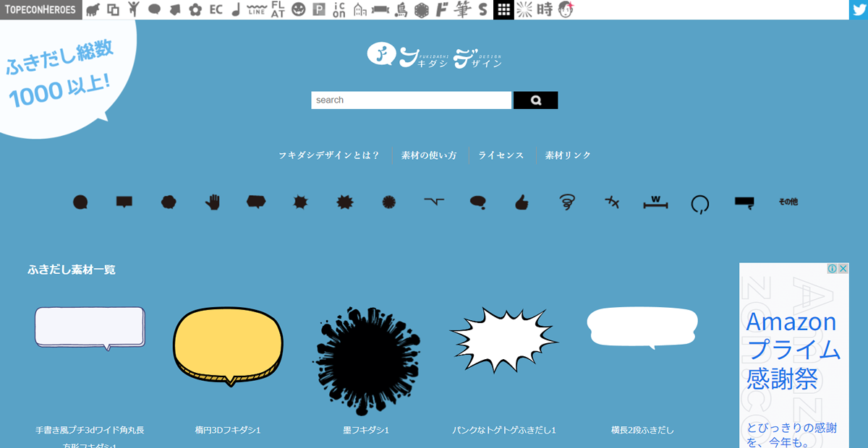Open the Amazon プライム感謝祭 ad
The image size is (868, 448).
(x=793, y=356)
